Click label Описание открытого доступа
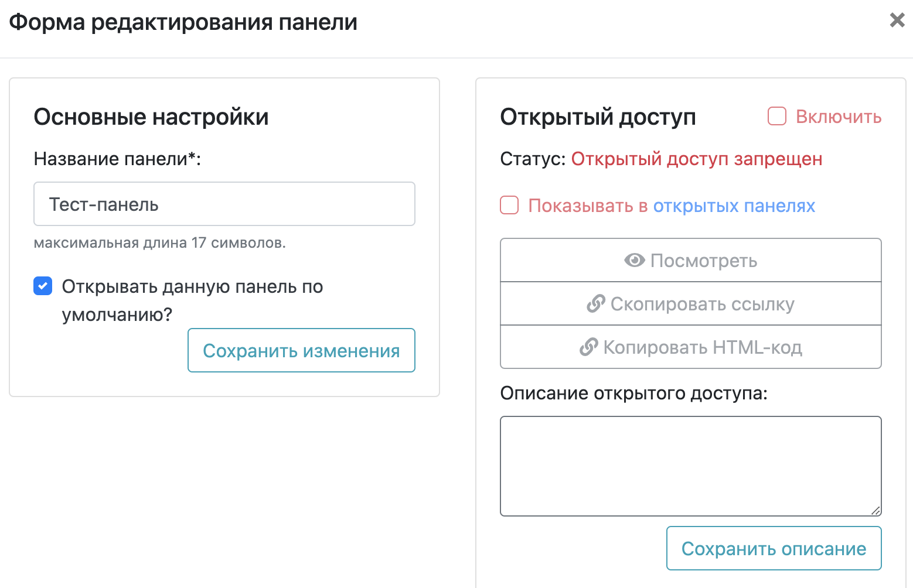The width and height of the screenshot is (913, 588). pos(634,393)
